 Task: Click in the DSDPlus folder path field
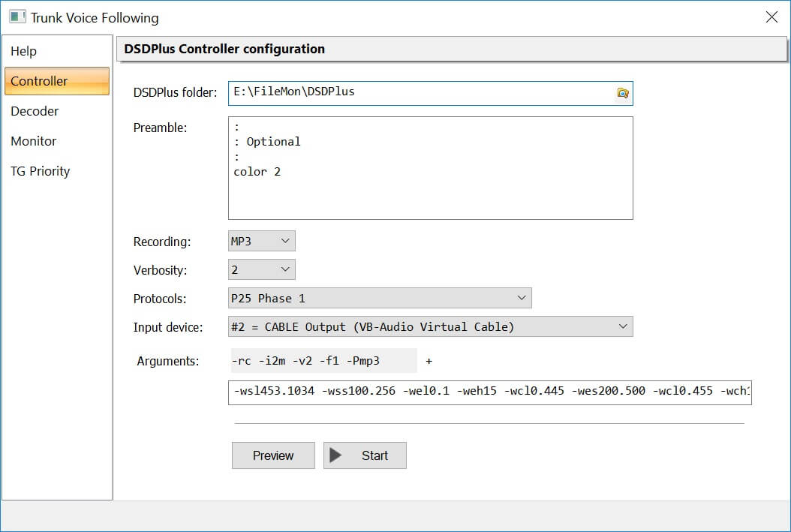pos(420,92)
